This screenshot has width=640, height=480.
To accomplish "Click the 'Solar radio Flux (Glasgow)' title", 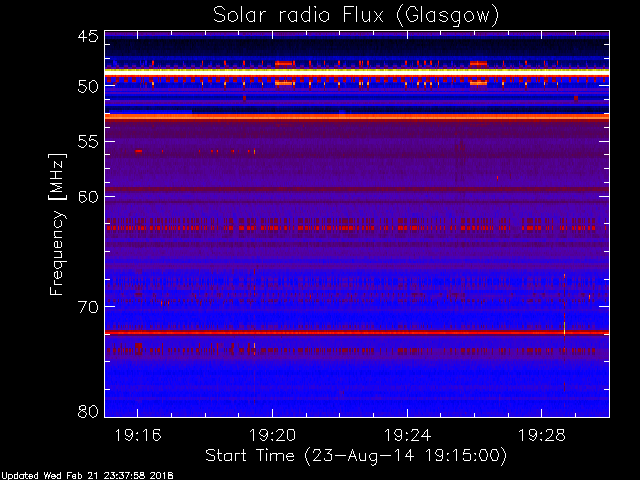I will 356,16.
